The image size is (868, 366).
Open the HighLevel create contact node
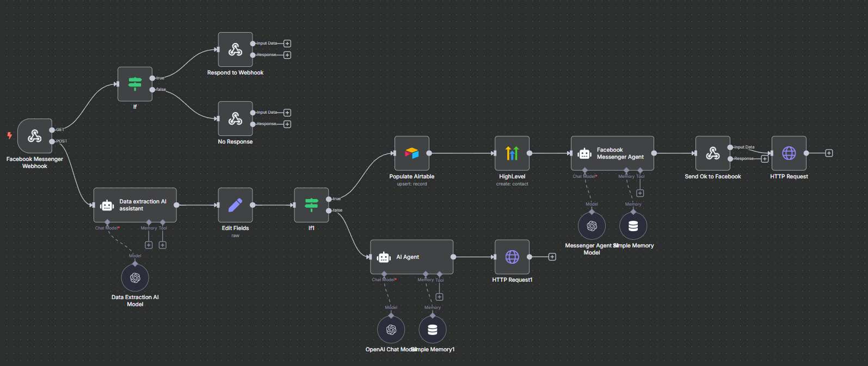pyautogui.click(x=512, y=153)
